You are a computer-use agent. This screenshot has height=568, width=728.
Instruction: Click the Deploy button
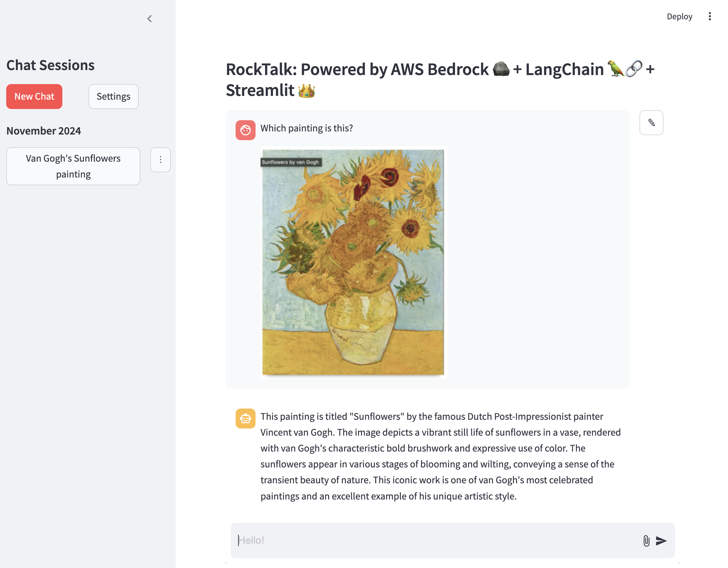tap(679, 16)
